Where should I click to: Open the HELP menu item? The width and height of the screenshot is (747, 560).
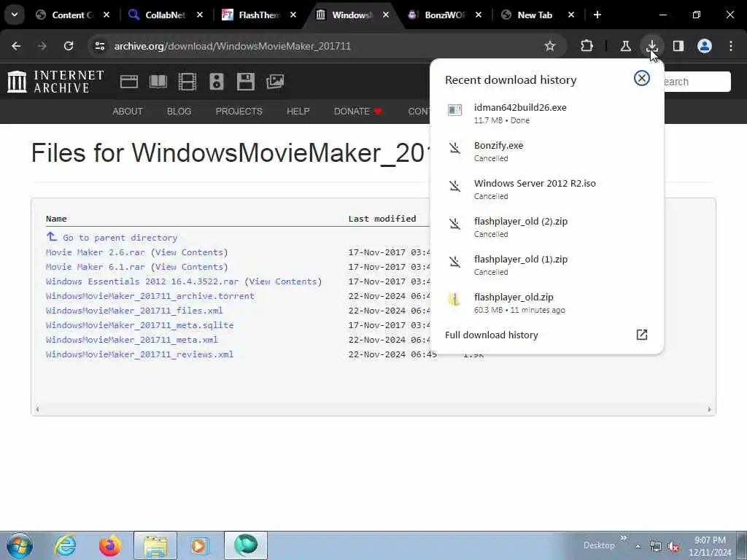pyautogui.click(x=298, y=112)
